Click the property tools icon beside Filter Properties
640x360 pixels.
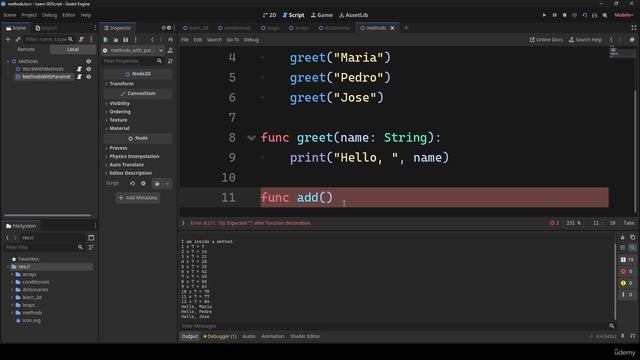coord(170,61)
